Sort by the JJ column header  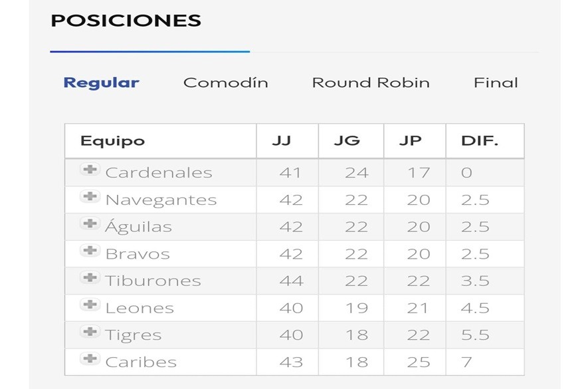coord(281,141)
